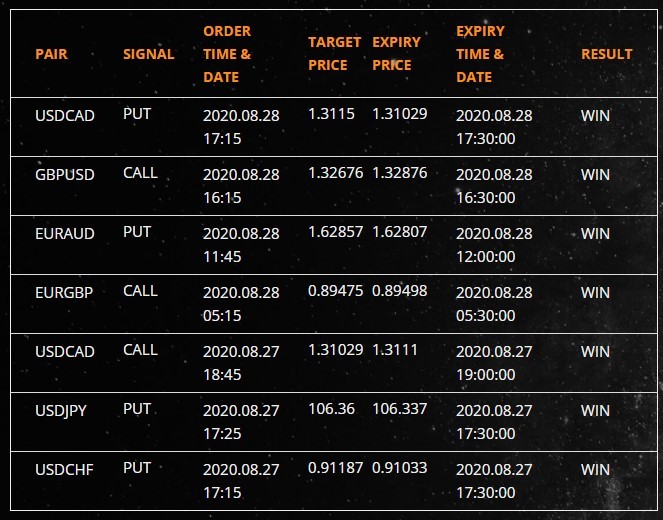The height and width of the screenshot is (520, 663).
Task: Click the TARGET PRICE column header
Action: click(x=334, y=54)
